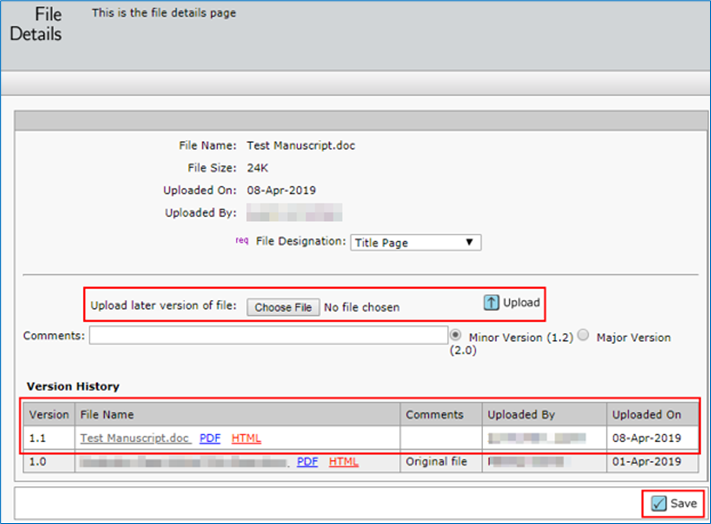Image resolution: width=711 pixels, height=524 pixels.
Task: Open the Test Manuscript.doc file link
Action: tap(135, 438)
